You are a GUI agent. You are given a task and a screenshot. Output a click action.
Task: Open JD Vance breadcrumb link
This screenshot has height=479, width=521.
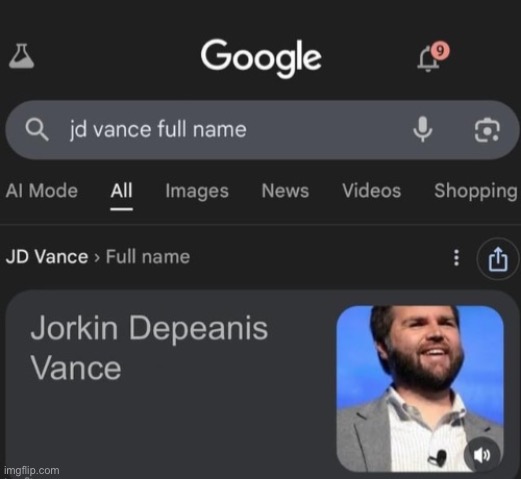click(47, 257)
